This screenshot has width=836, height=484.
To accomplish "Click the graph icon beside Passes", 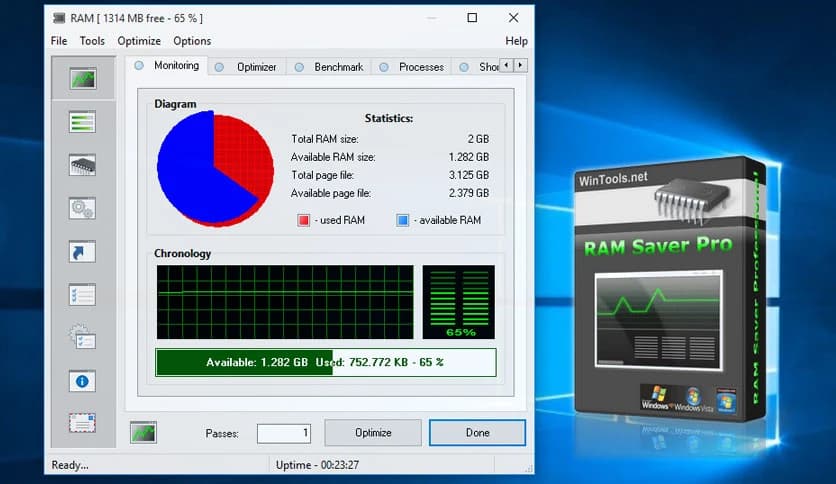I will click(x=143, y=432).
